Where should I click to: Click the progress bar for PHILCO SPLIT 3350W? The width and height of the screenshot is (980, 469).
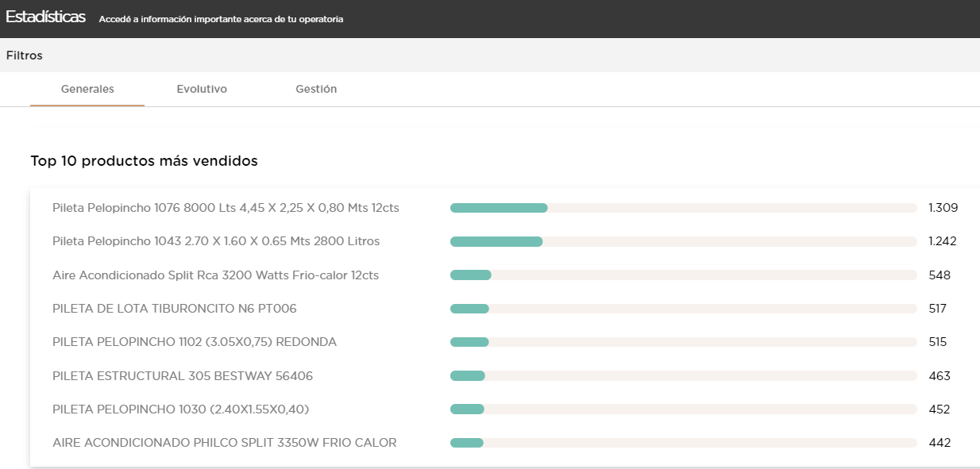[684, 443]
